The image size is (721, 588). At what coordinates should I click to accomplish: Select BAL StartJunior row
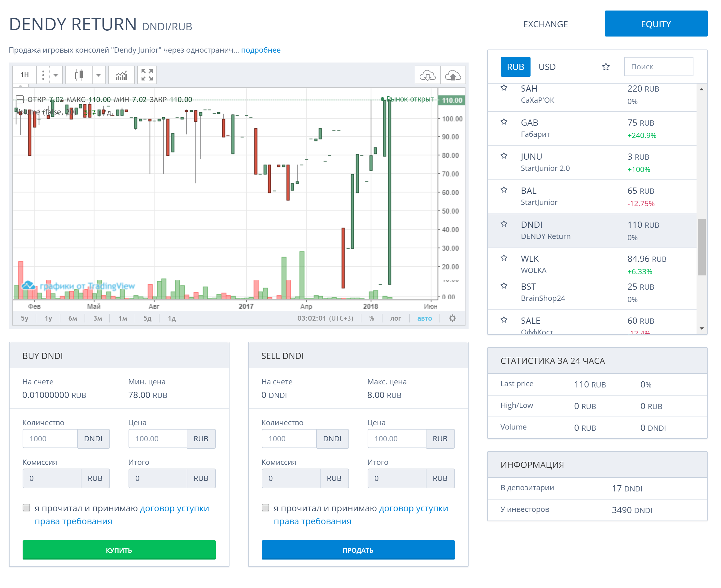592,197
